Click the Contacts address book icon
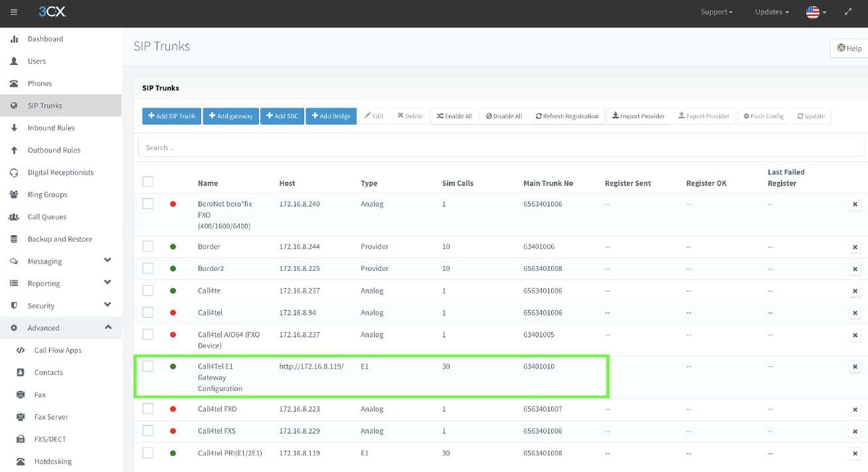This screenshot has width=868, height=472. tap(20, 372)
